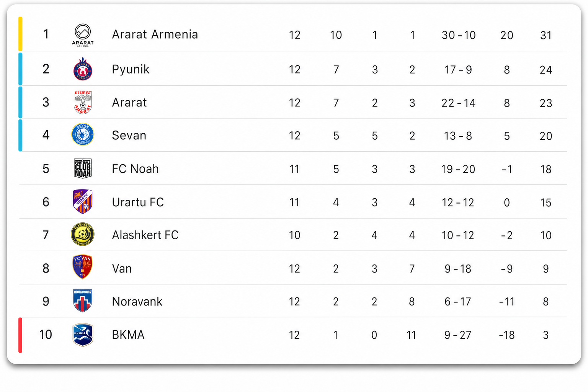588x392 pixels.
Task: Click the red relegation marker beside BKMA
Action: click(20, 335)
